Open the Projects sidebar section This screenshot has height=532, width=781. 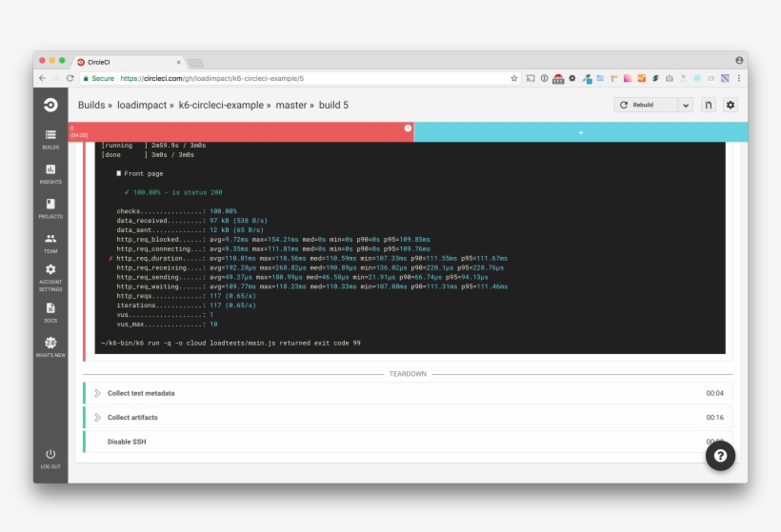pos(50,208)
